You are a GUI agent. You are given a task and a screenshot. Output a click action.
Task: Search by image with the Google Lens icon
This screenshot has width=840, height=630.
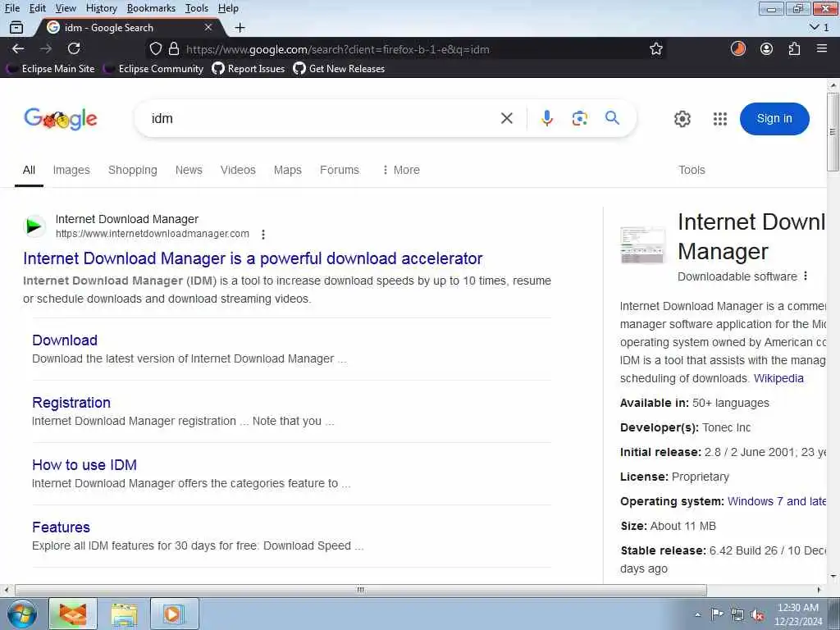coord(580,118)
